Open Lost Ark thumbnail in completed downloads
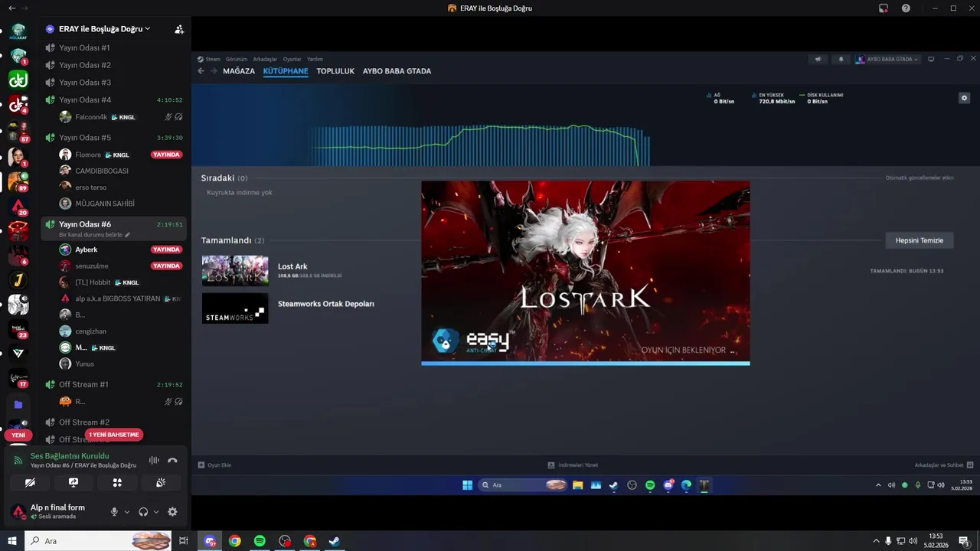Screen dimensions: 980x551 pos(235,271)
